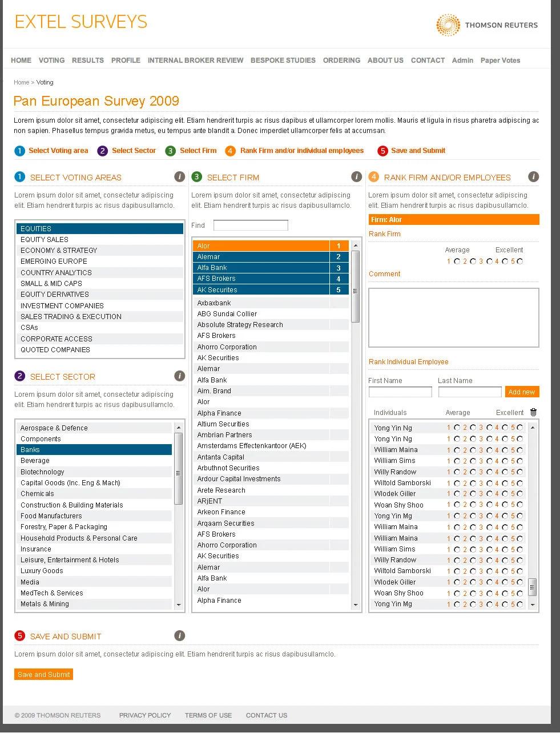Click step 5 circle 'Save and Submit'

[382, 150]
